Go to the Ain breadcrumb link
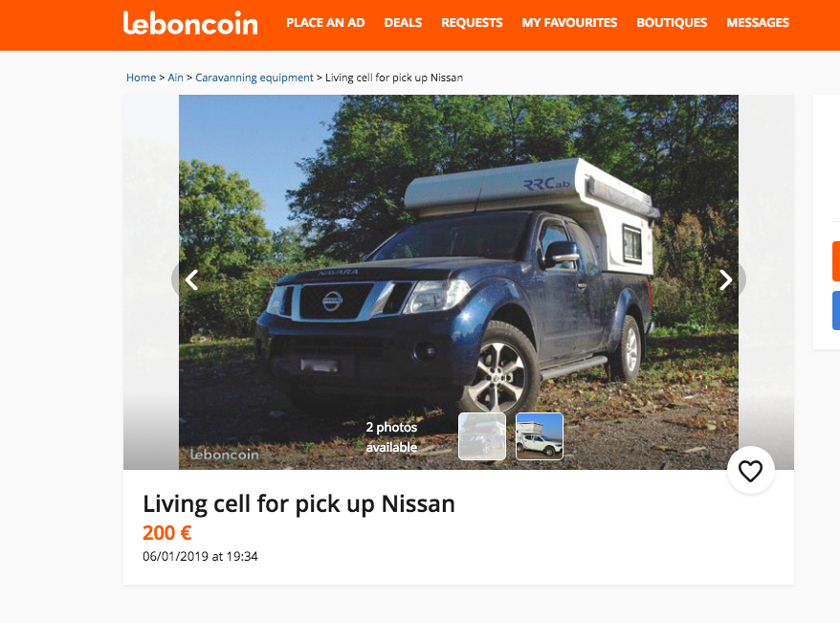Viewport: 840px width, 623px height. point(175,78)
